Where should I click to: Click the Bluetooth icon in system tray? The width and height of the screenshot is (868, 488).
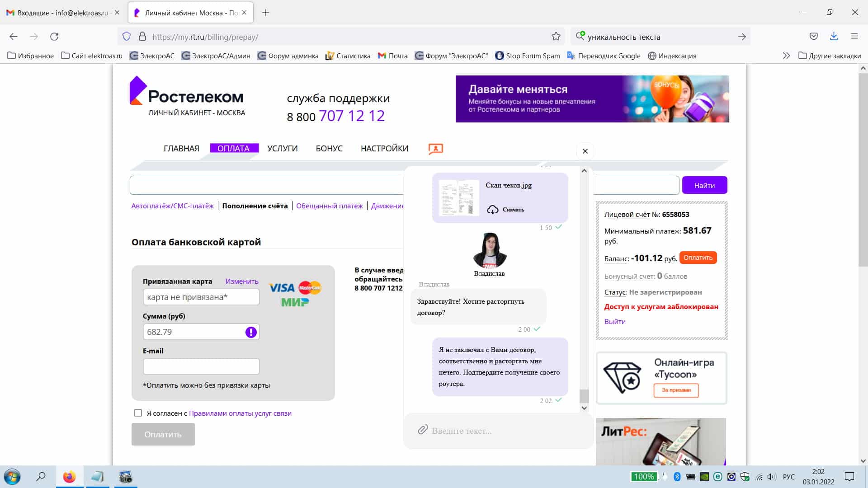click(677, 477)
